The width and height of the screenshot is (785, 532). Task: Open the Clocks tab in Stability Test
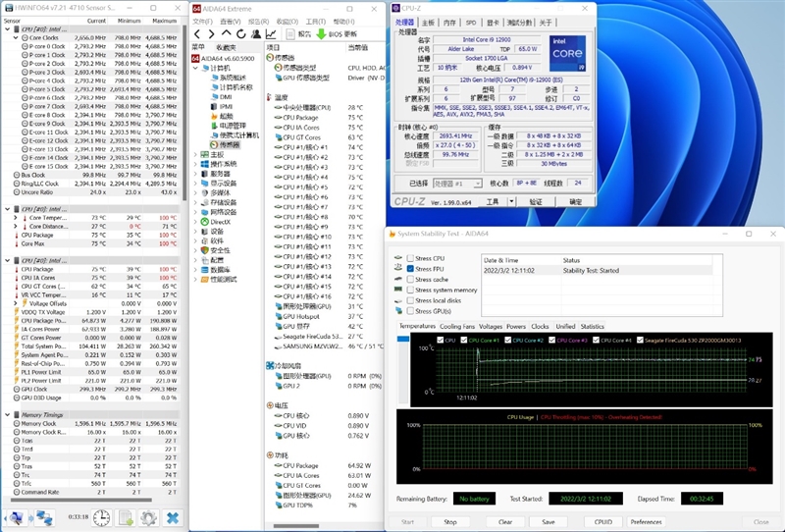pos(540,326)
